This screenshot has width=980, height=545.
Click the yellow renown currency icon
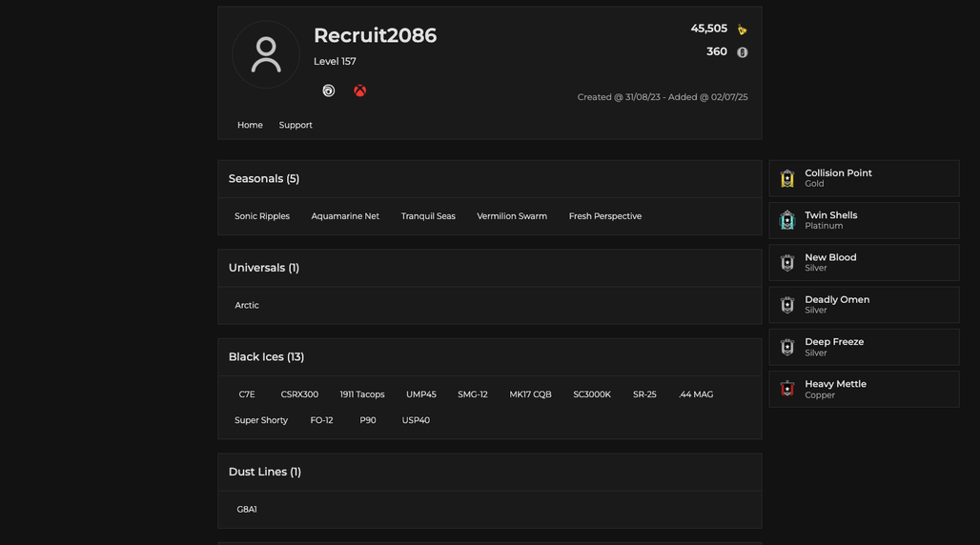(x=742, y=30)
